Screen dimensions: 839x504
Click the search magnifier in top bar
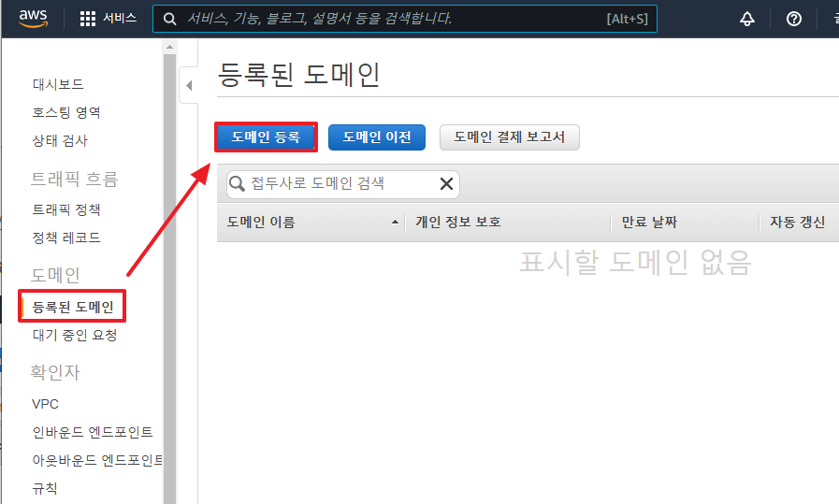coord(169,19)
